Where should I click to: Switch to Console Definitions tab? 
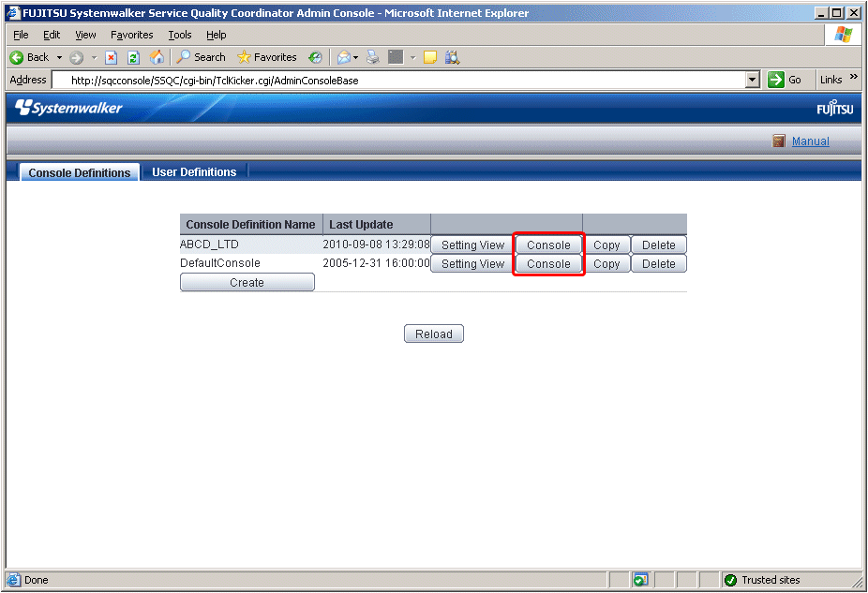79,172
